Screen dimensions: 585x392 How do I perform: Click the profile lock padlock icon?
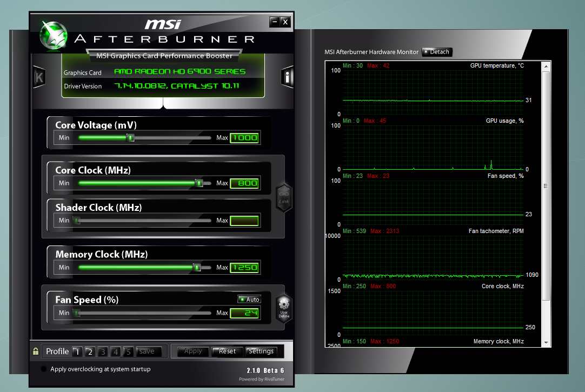pos(36,351)
